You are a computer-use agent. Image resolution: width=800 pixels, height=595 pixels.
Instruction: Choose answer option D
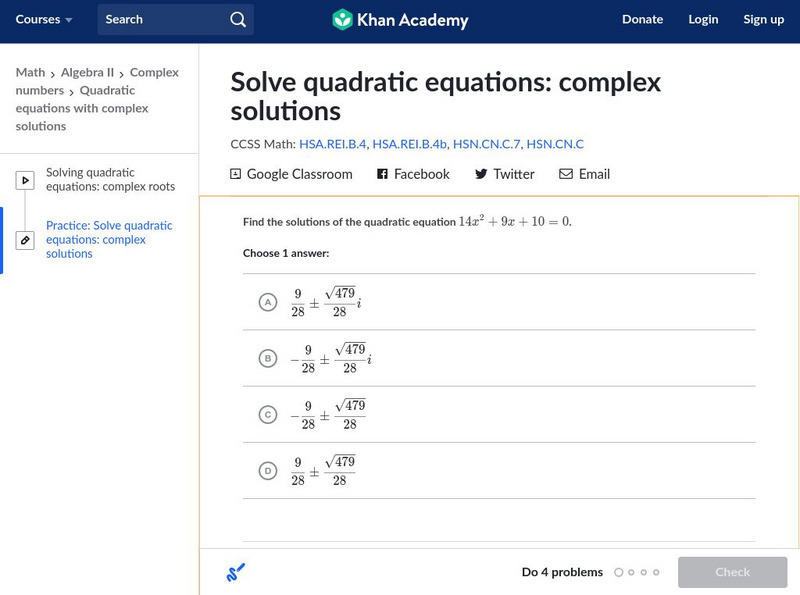(267, 470)
